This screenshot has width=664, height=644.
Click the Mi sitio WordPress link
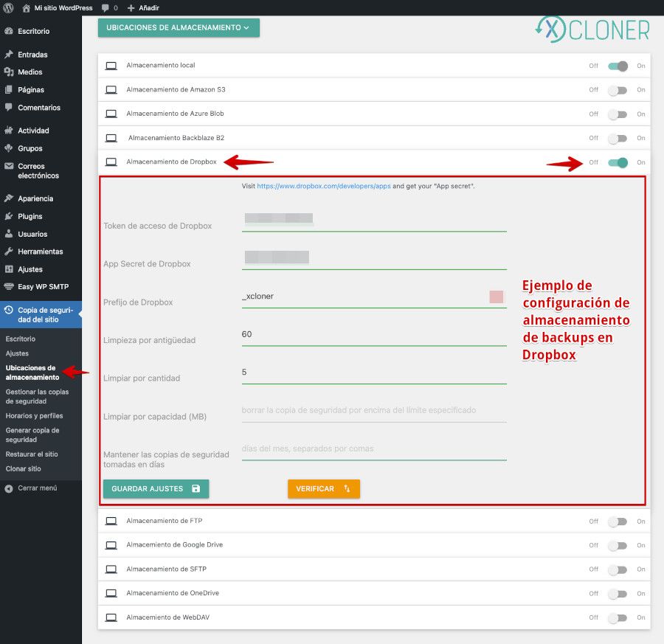63,8
